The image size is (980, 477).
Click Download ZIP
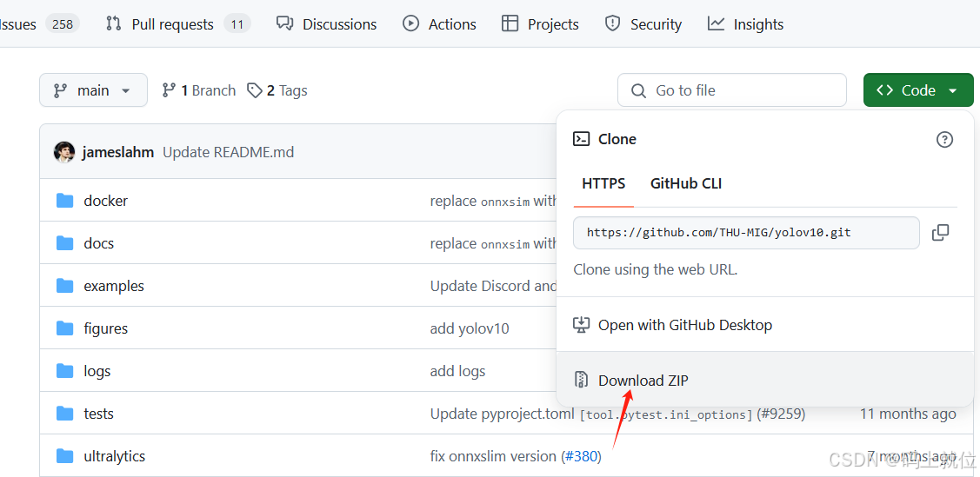tap(765, 380)
